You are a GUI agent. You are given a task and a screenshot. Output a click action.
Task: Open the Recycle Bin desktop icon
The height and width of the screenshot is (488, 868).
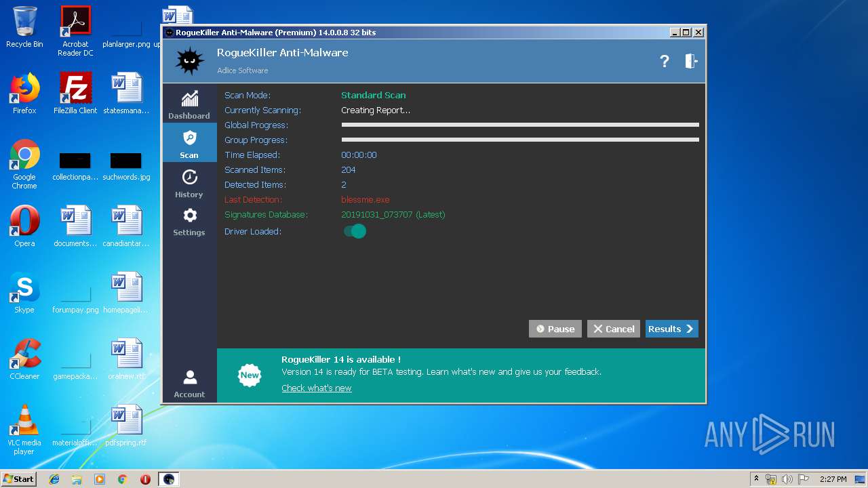(x=24, y=27)
